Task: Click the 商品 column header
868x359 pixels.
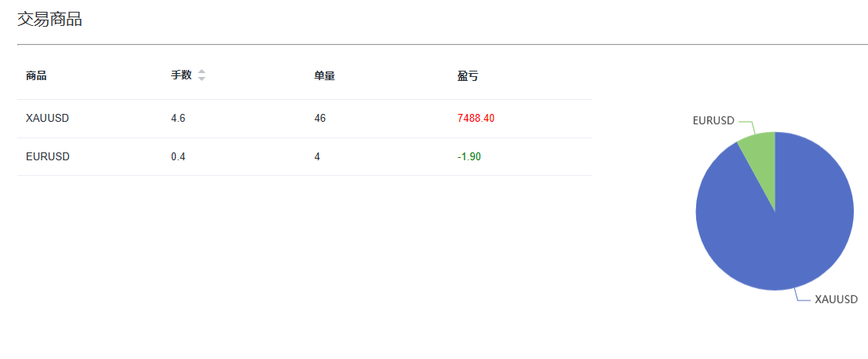Action: click(36, 76)
